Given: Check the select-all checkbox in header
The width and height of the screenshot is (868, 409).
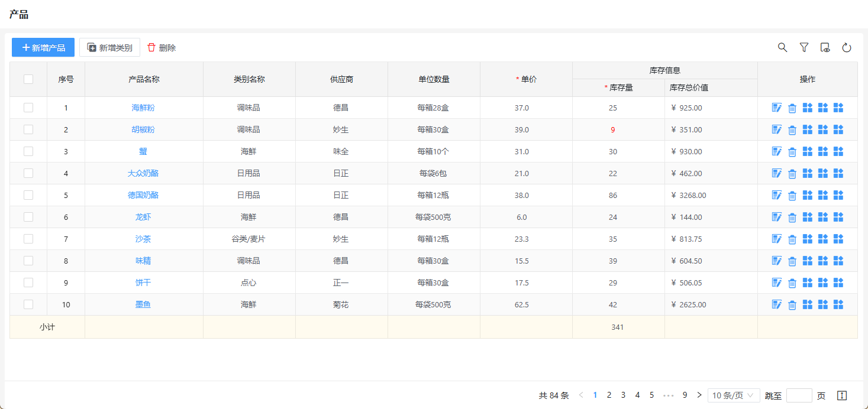Looking at the screenshot, I should (x=28, y=79).
